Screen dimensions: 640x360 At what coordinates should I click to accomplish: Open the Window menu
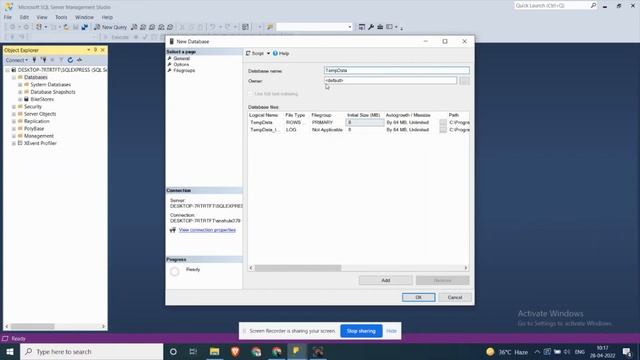[84, 17]
